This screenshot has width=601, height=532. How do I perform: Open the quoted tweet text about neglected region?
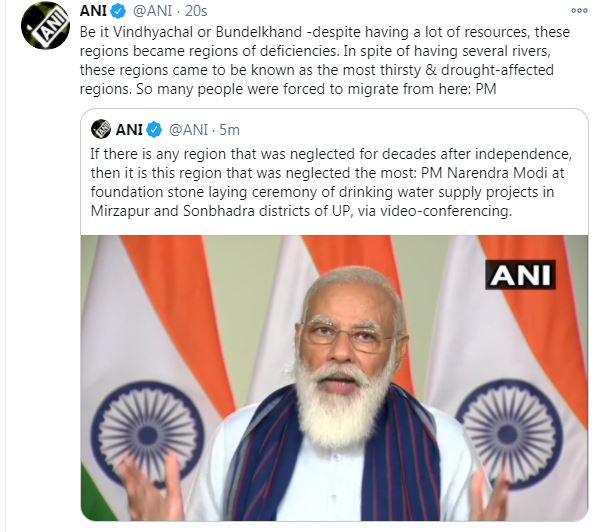coord(331,182)
